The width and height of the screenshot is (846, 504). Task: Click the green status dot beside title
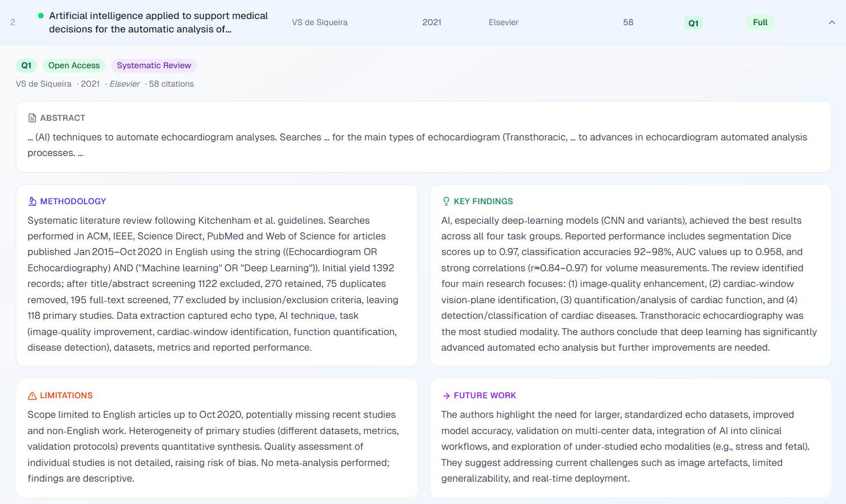click(x=41, y=16)
